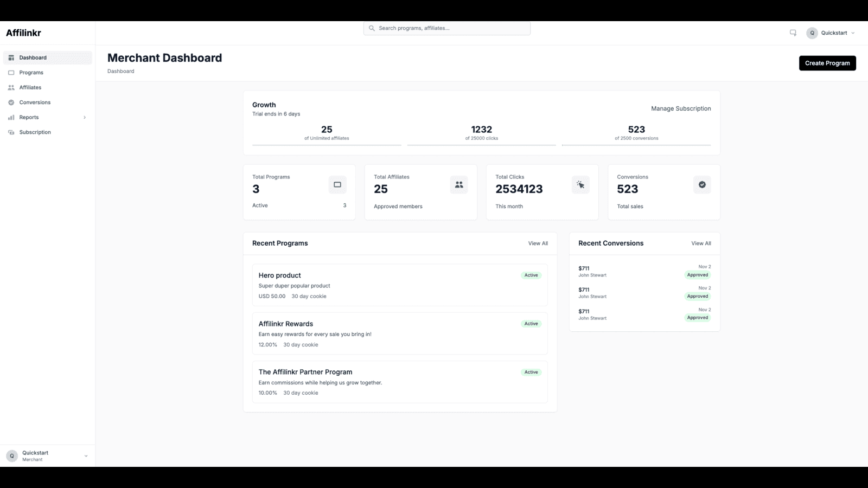The image size is (868, 488).
Task: Click the Q avatar next to Quickstart
Action: coord(812,33)
